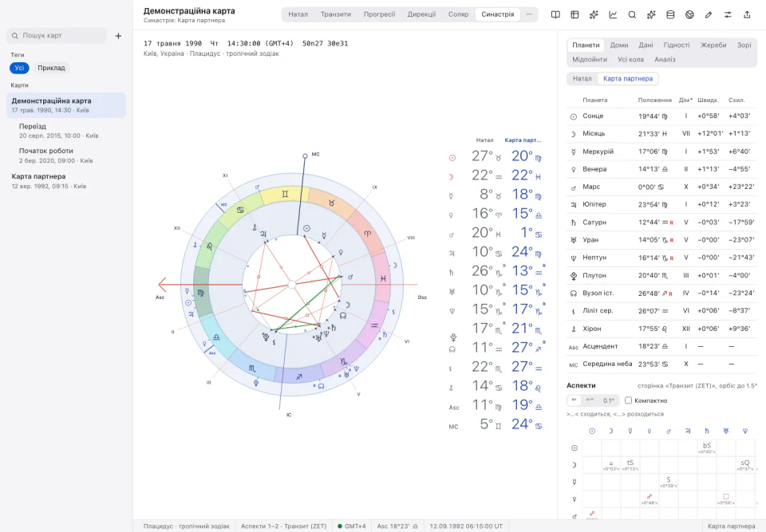766x532 pixels.
Task: Open the line graph toolbar icon
Action: click(613, 14)
